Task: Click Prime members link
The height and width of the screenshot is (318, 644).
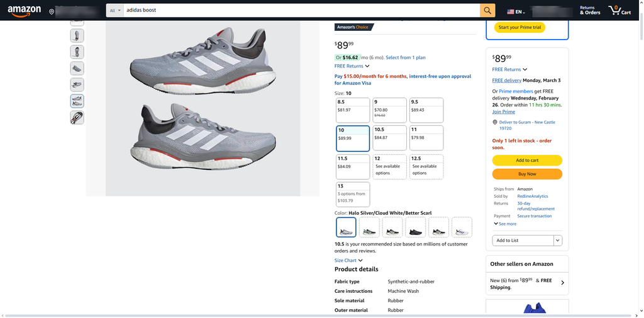Action: (516, 91)
